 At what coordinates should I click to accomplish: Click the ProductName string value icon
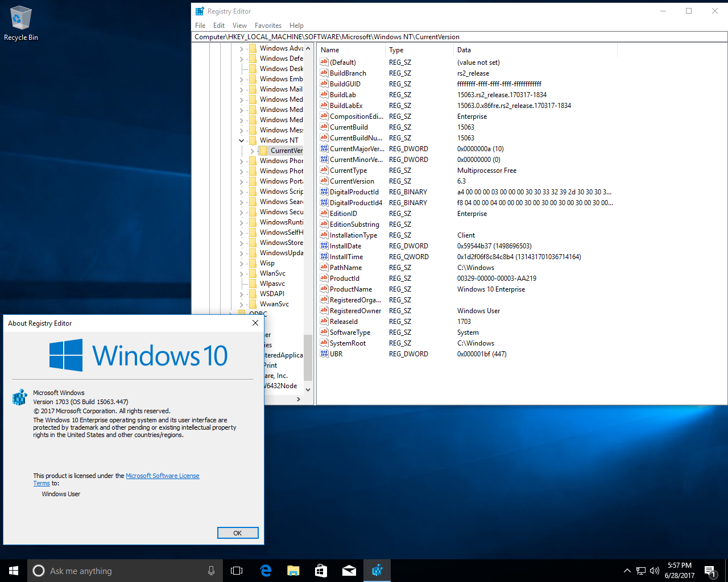(x=324, y=289)
